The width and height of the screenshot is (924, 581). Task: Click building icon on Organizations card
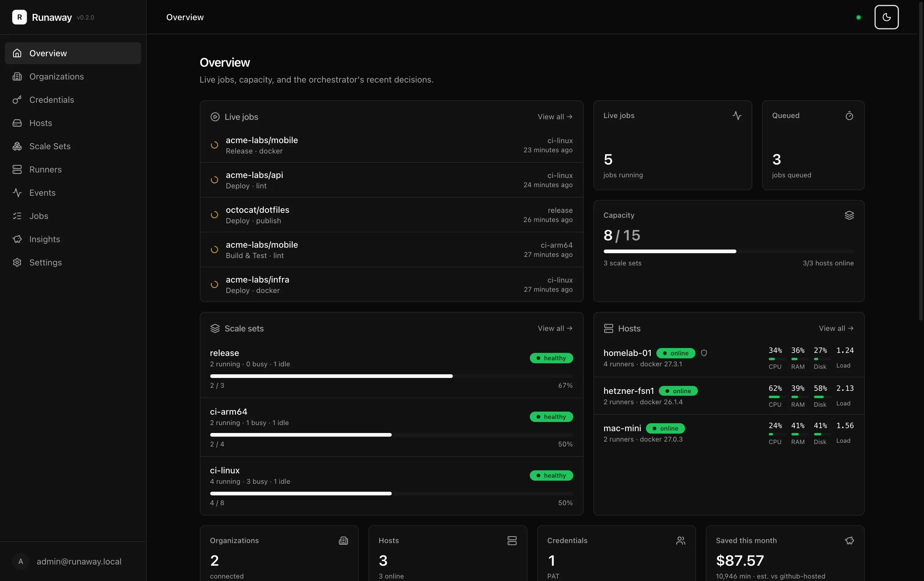coord(343,541)
